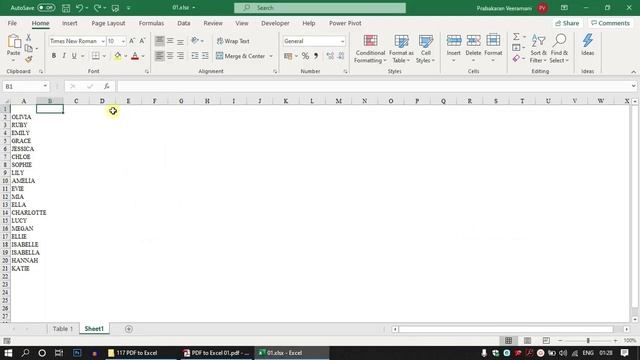Click the Format Painter brush icon

[29, 59]
